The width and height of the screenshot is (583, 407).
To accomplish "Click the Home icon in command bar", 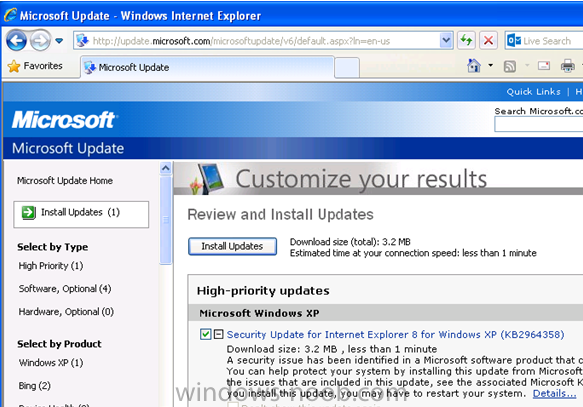I will pyautogui.click(x=474, y=66).
